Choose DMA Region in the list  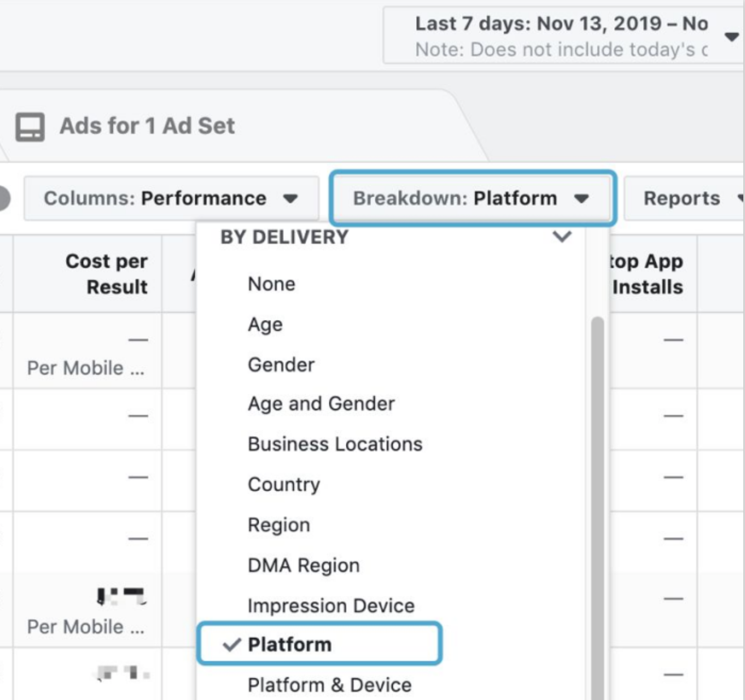click(303, 565)
